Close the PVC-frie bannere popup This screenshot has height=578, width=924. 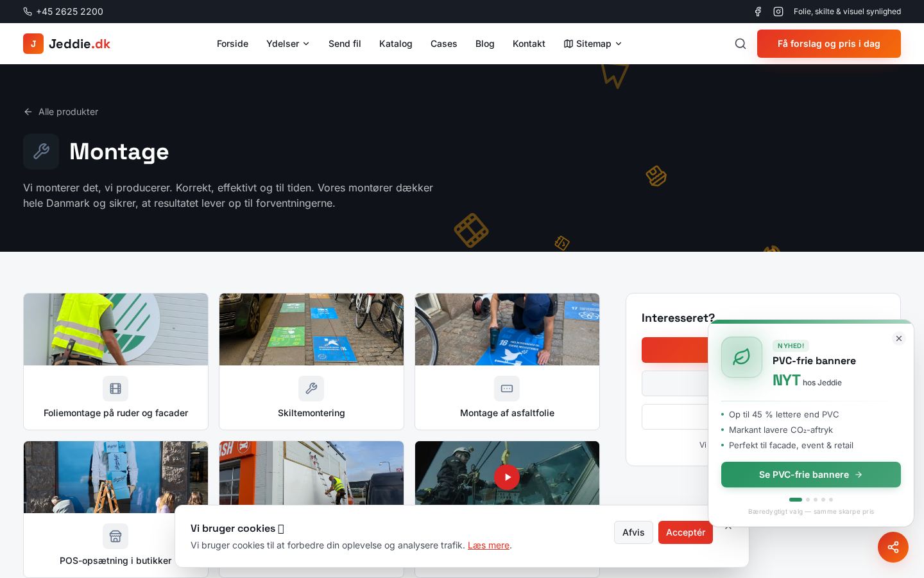pyautogui.click(x=899, y=338)
